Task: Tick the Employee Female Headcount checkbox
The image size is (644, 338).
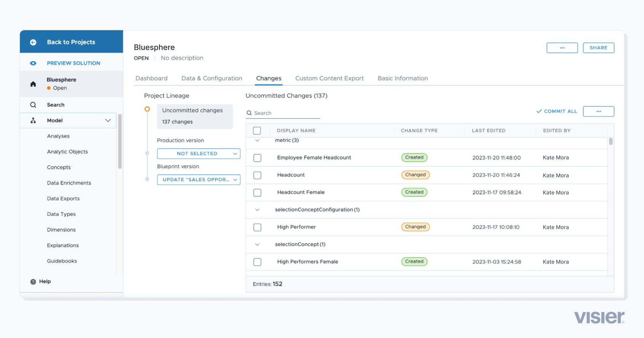Action: click(257, 158)
